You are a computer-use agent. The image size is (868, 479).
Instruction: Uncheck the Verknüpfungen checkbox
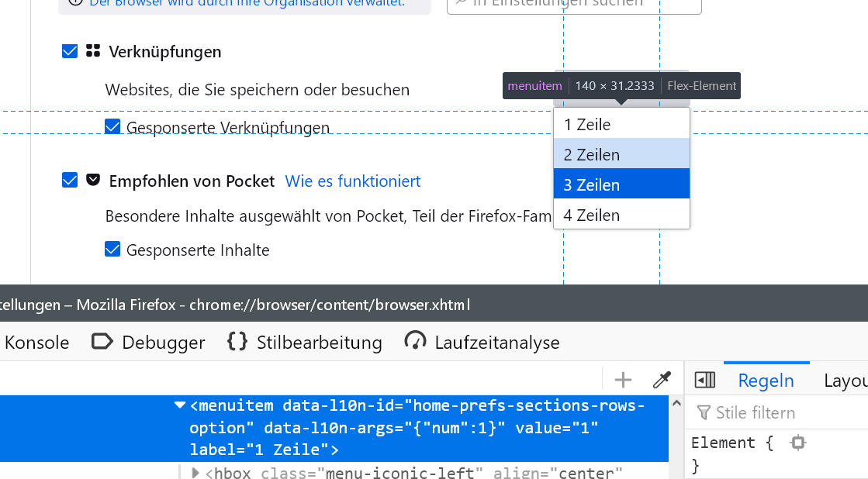pyautogui.click(x=70, y=51)
